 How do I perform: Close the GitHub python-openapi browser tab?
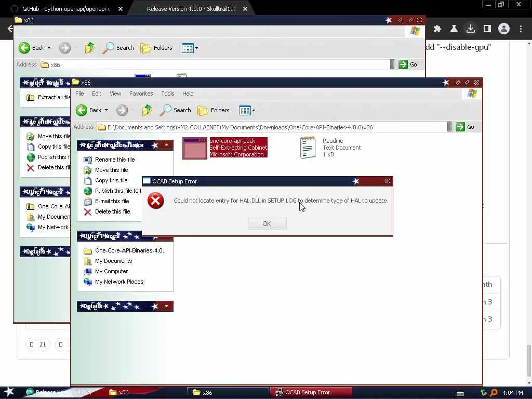point(121,9)
